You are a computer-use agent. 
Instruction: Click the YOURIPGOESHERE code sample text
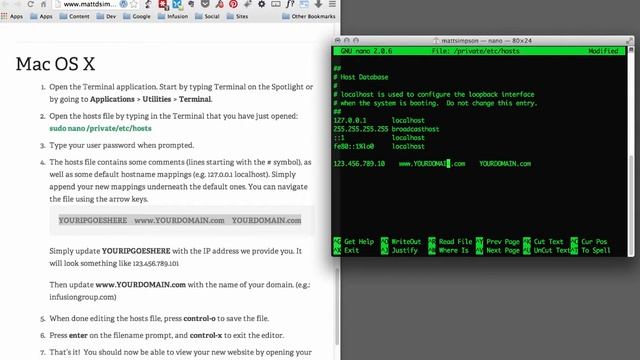point(93,220)
